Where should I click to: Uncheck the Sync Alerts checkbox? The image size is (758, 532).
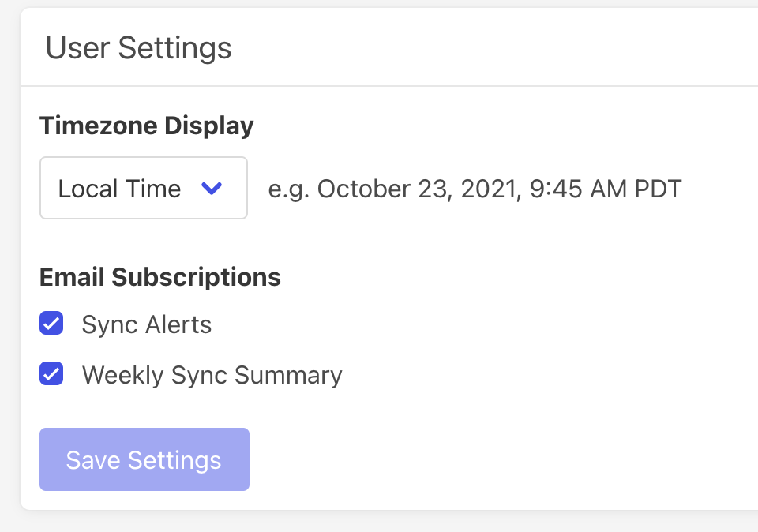pos(51,324)
